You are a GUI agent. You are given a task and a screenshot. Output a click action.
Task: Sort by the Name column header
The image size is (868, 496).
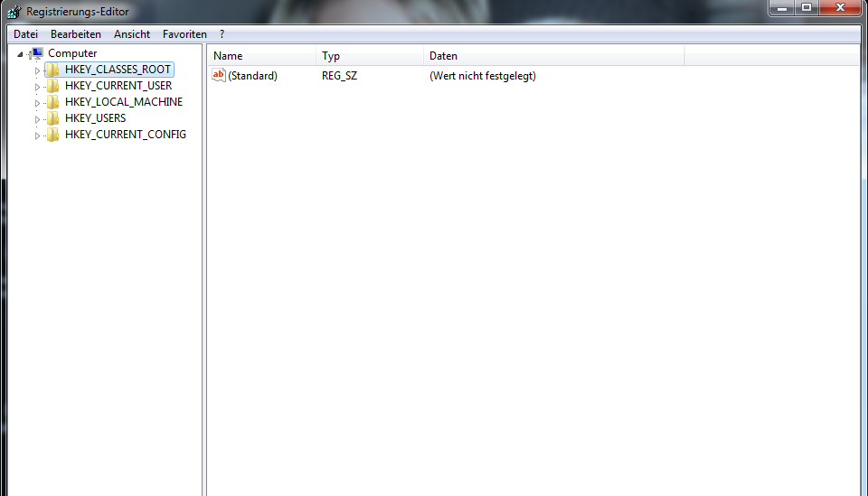pyautogui.click(x=261, y=56)
